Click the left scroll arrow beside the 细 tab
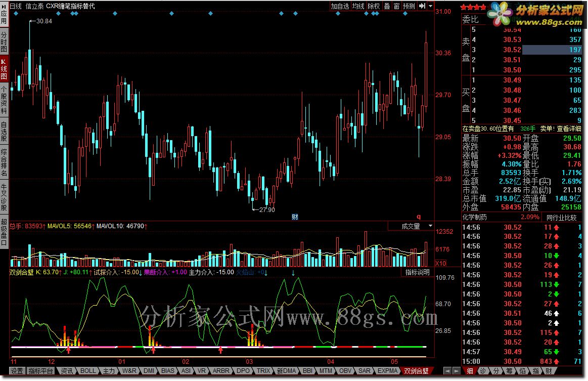This screenshot has height=381, width=588. click(447, 371)
